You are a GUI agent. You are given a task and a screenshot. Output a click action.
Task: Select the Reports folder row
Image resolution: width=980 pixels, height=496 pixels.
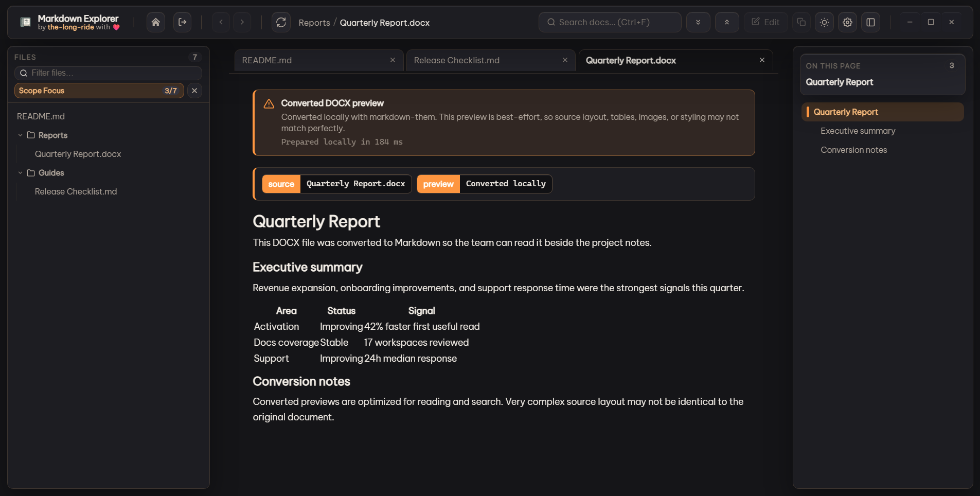[x=108, y=135]
